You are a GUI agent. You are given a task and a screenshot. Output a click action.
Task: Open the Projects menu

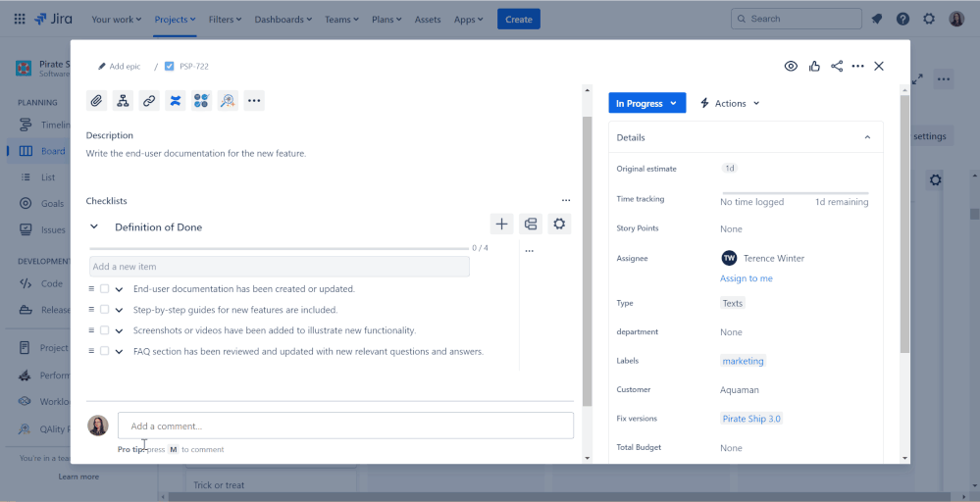coord(175,20)
